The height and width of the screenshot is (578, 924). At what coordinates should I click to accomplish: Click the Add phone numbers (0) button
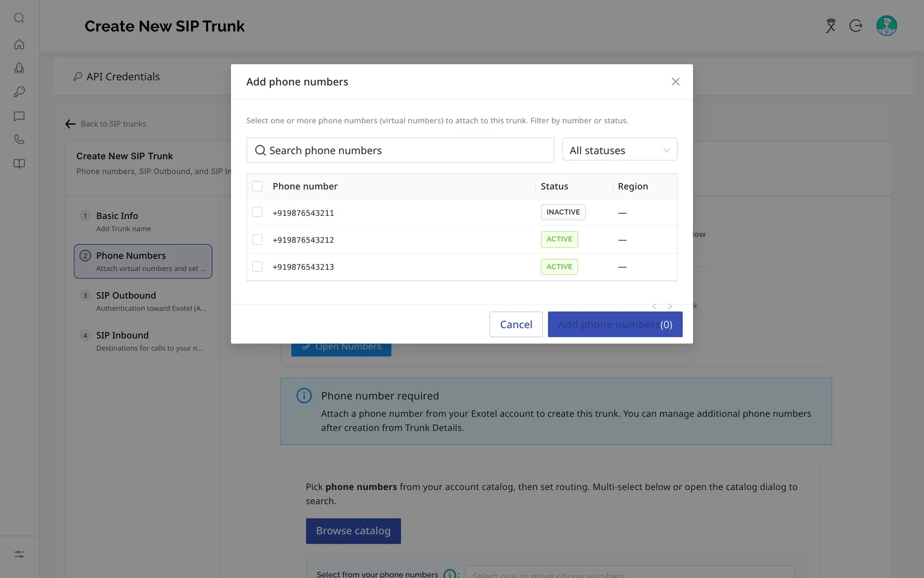tap(615, 324)
